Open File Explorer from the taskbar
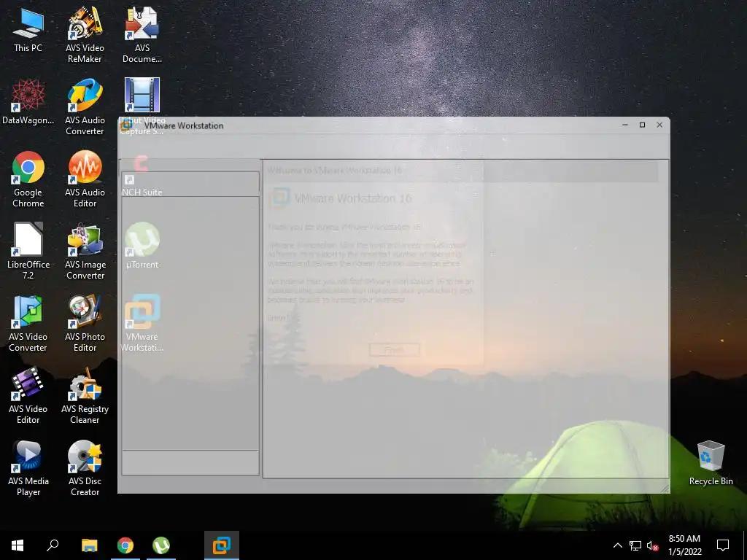Screen dimensions: 747x560 coord(89,545)
